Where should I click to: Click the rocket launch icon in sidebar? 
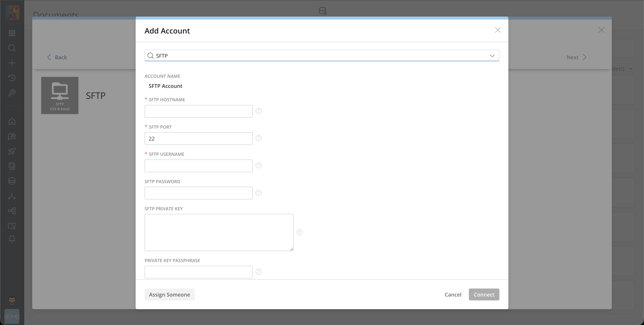(x=12, y=151)
